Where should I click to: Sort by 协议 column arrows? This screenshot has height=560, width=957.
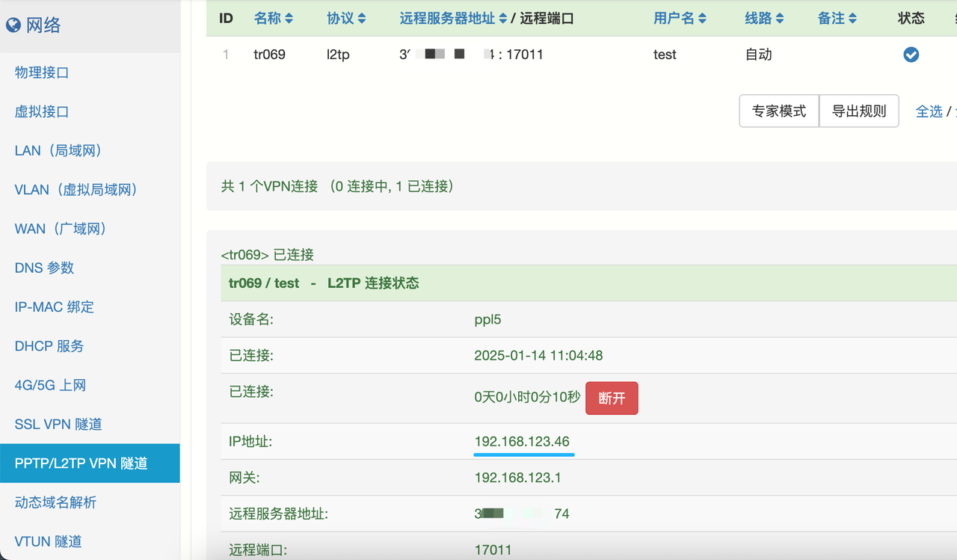(x=362, y=19)
